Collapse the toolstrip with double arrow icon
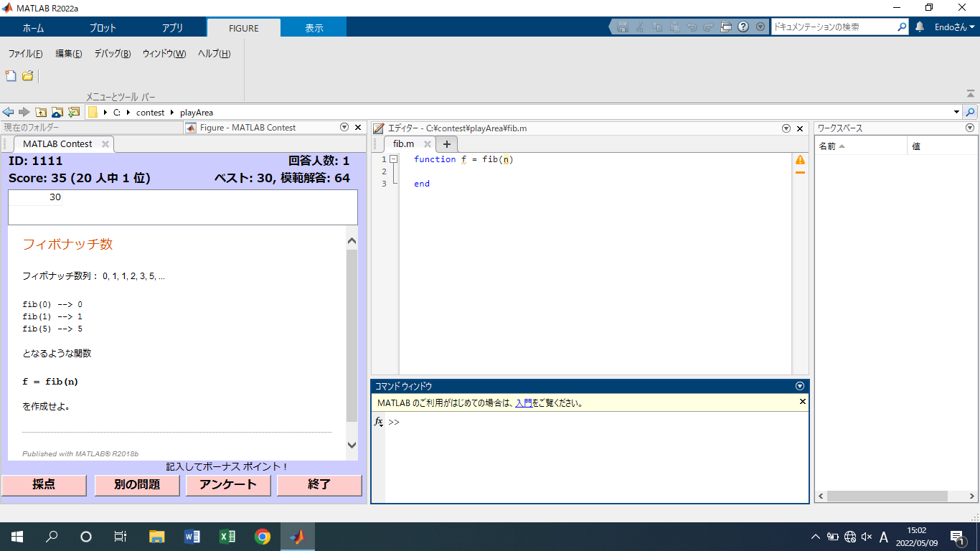Screen dimensions: 980x551 pyautogui.click(x=971, y=93)
